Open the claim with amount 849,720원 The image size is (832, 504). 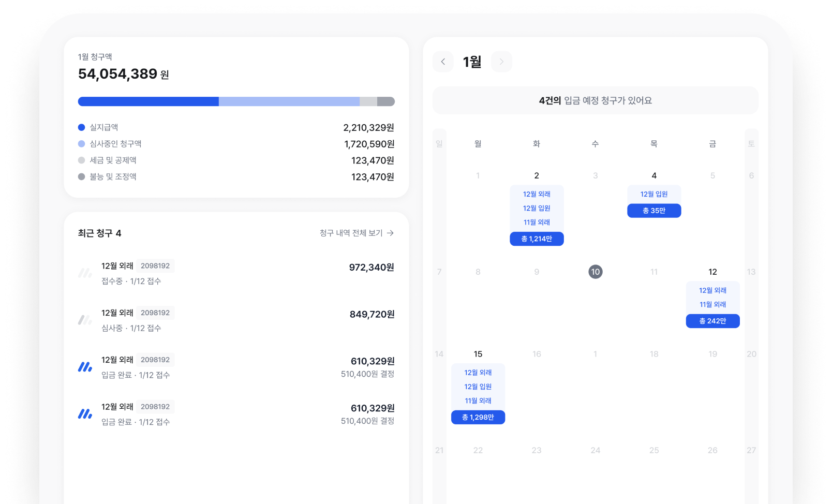pos(236,320)
